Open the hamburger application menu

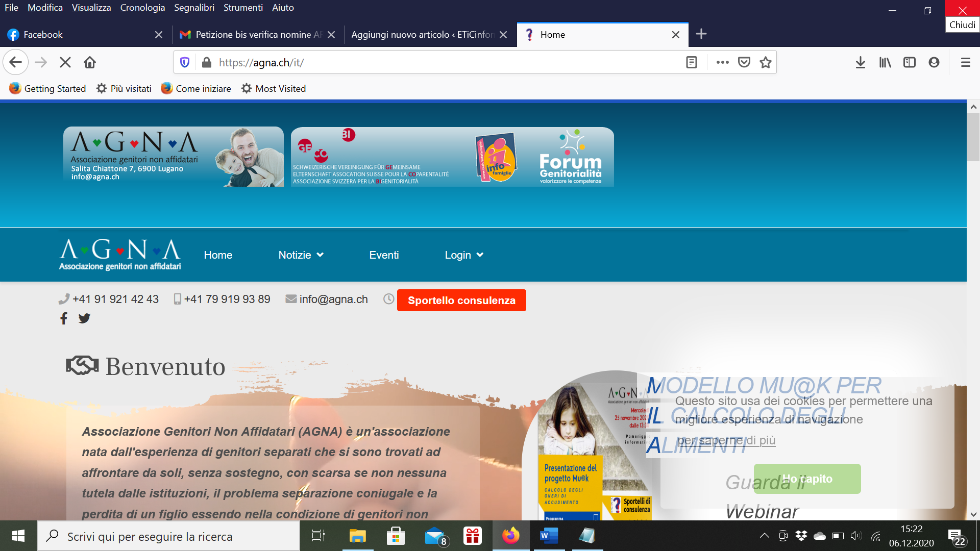965,62
